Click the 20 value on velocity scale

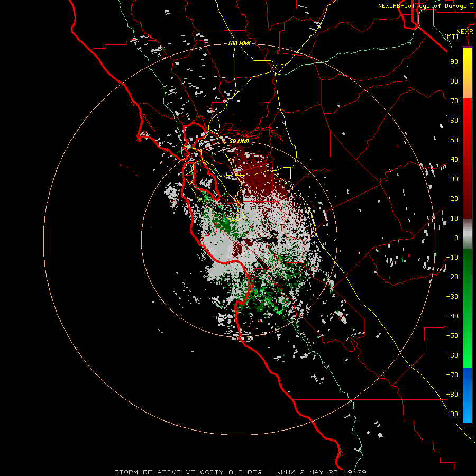pos(454,198)
